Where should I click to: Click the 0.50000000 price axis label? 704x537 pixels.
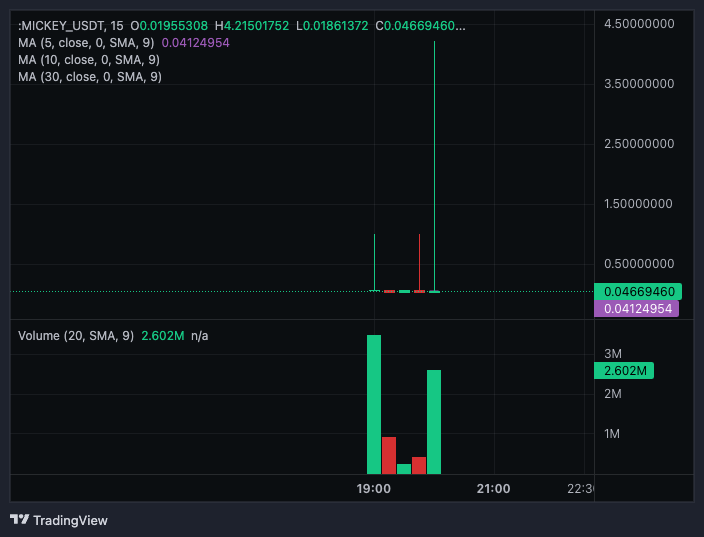(639, 264)
